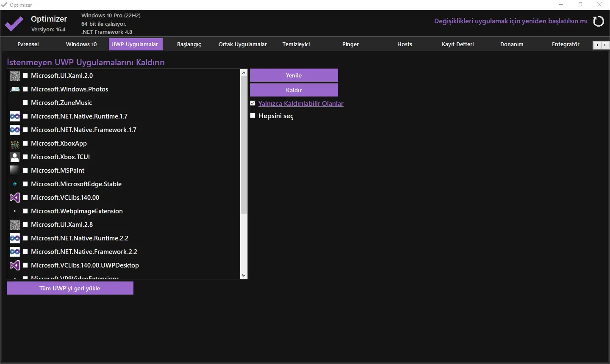Click the Microsoft.UI.Xaml.2.8 app icon
The width and height of the screenshot is (610, 364).
[x=15, y=225]
